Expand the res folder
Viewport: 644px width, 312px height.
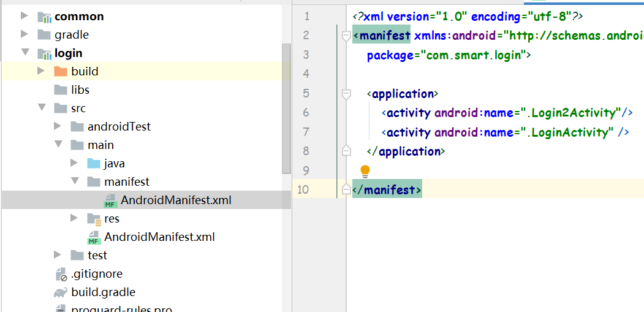(x=74, y=218)
